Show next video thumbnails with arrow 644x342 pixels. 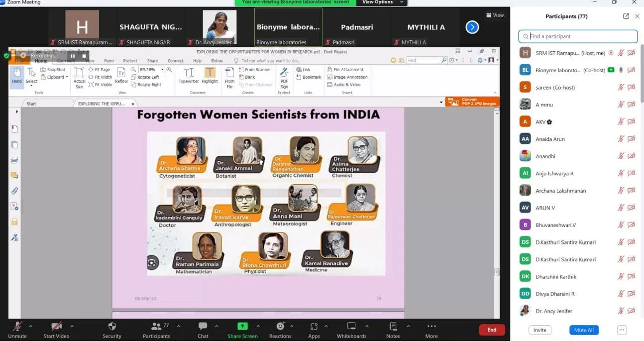(x=472, y=27)
